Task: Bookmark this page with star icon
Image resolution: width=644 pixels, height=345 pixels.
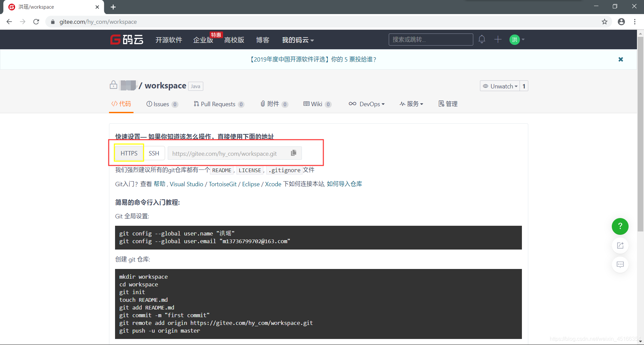Action: pyautogui.click(x=604, y=22)
